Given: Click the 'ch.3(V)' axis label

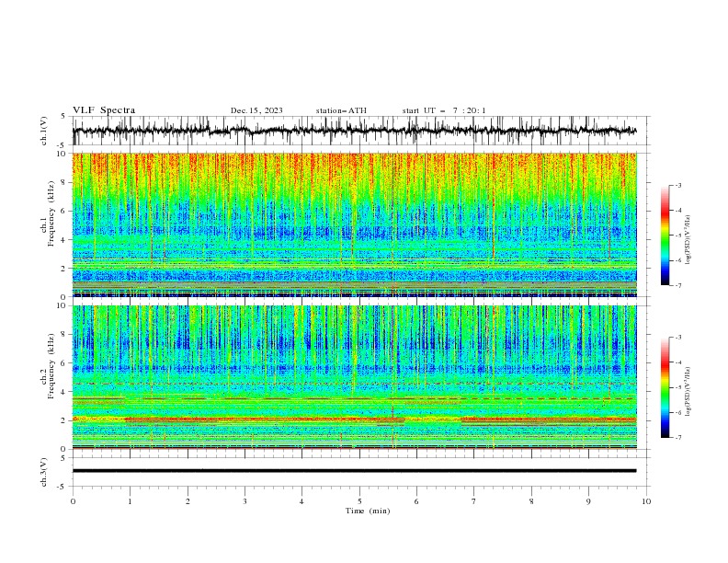Looking at the screenshot, I should (x=44, y=472).
